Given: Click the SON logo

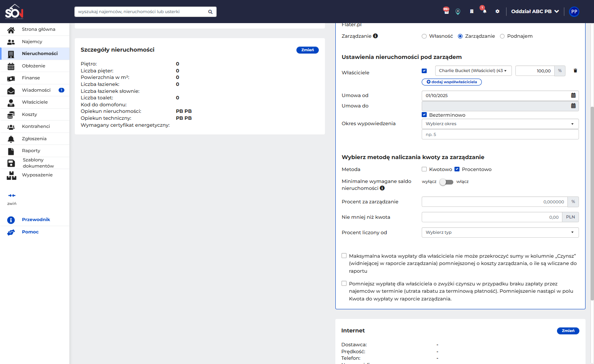Looking at the screenshot, I should [14, 12].
